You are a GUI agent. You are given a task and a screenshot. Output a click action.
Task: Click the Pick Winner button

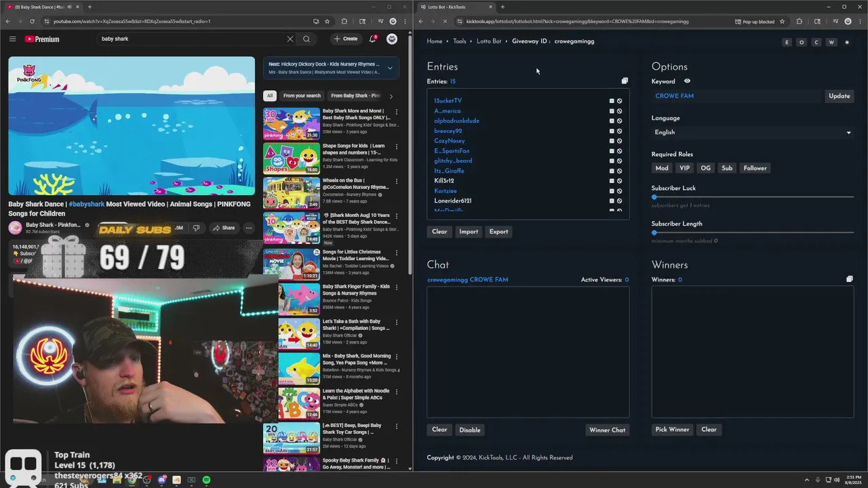(x=672, y=430)
